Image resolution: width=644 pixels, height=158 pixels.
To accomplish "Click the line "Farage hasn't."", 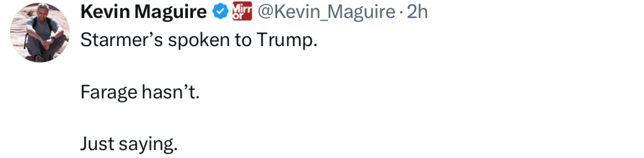I will (140, 92).
